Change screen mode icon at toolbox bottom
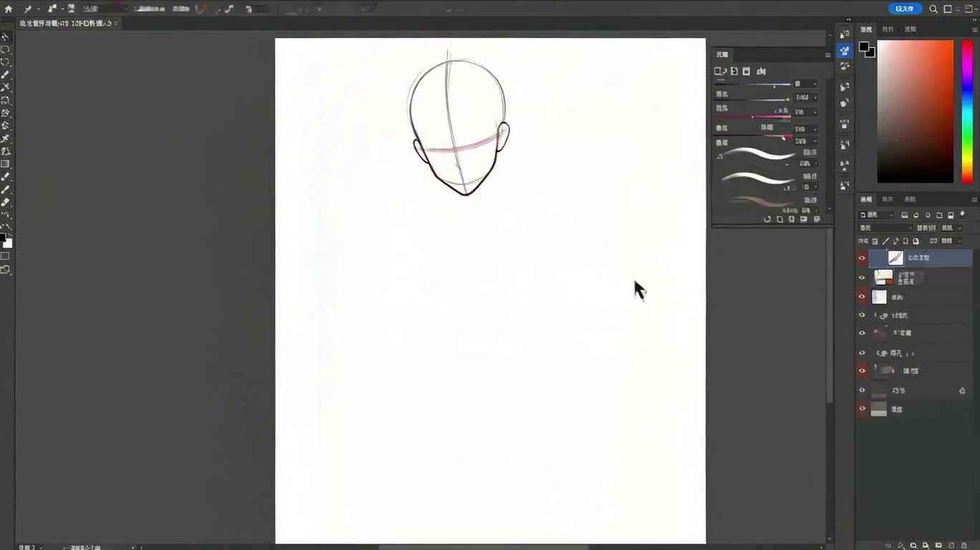Screen dimensions: 980x550 [5, 270]
